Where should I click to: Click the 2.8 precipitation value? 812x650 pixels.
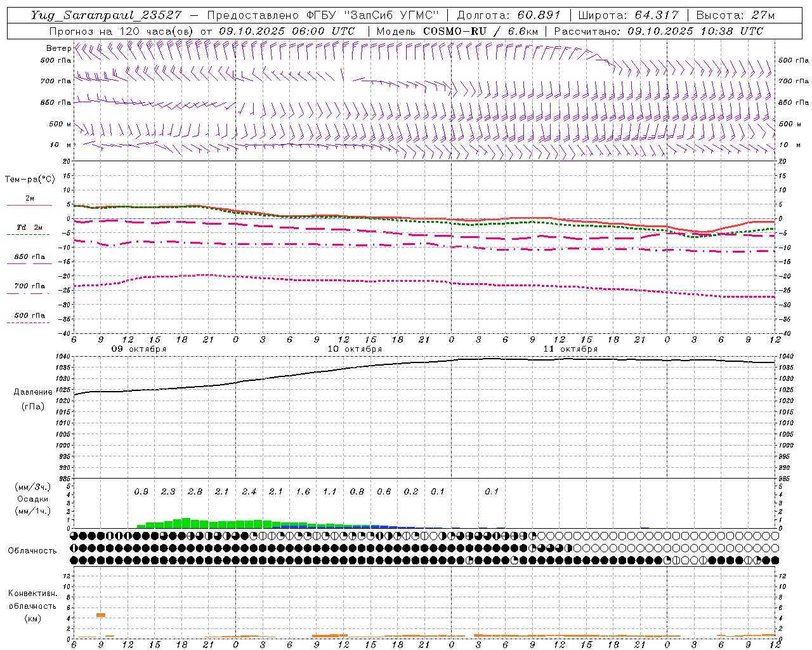coord(195,491)
